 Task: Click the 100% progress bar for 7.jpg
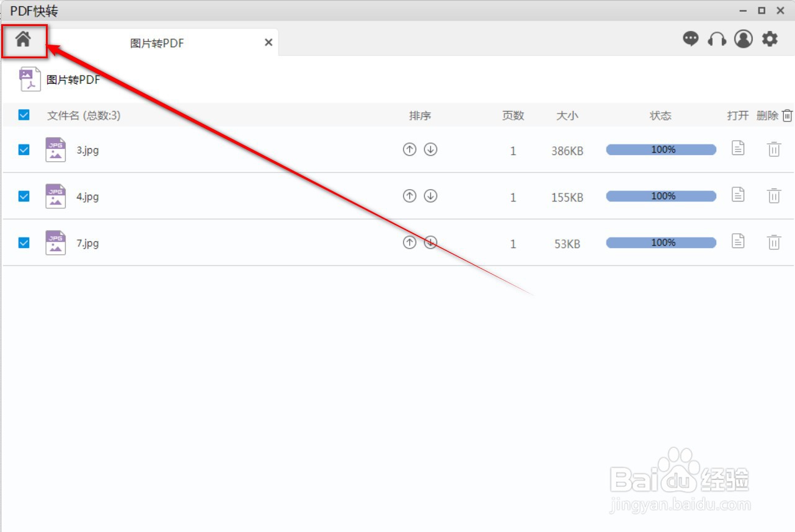(660, 242)
